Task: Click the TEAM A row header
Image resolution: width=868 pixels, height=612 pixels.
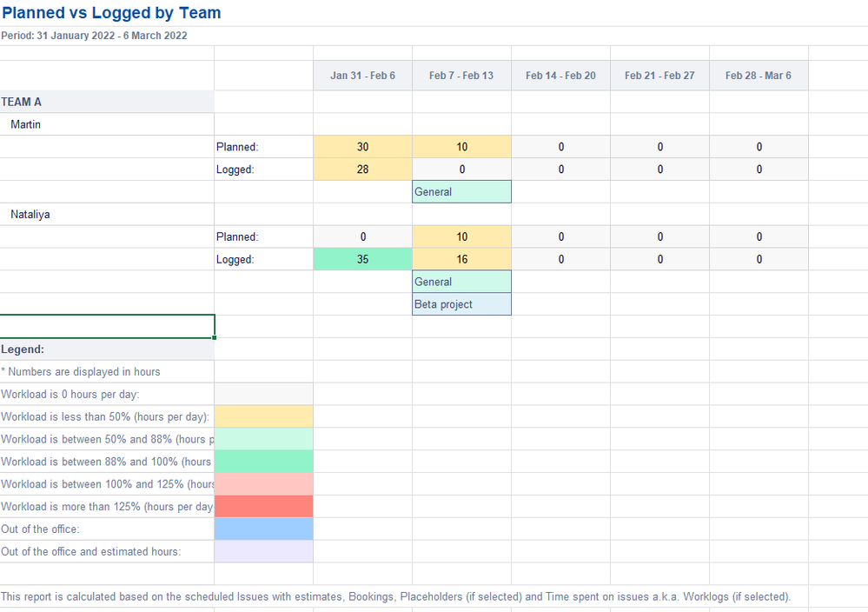Action: [x=107, y=102]
